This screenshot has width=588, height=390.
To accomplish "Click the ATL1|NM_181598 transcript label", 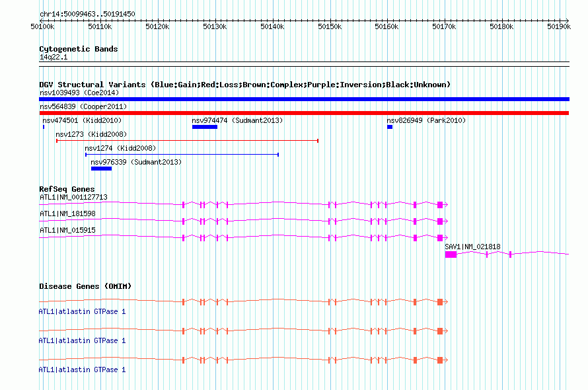I will (x=67, y=214).
